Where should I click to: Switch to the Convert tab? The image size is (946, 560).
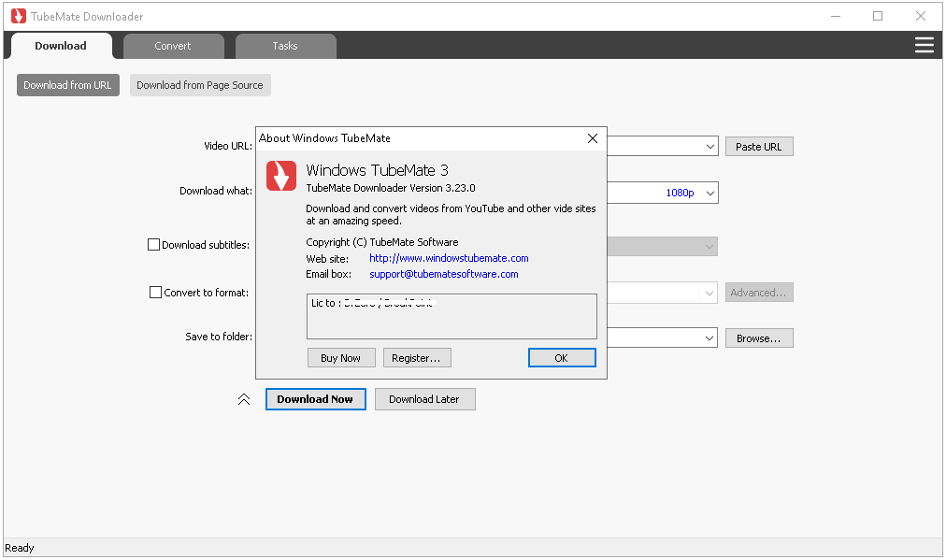click(173, 46)
